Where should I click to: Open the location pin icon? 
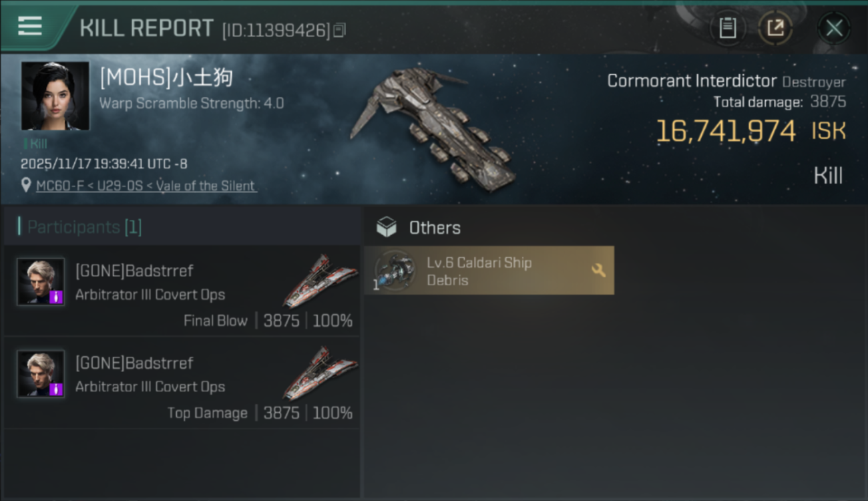click(x=26, y=185)
